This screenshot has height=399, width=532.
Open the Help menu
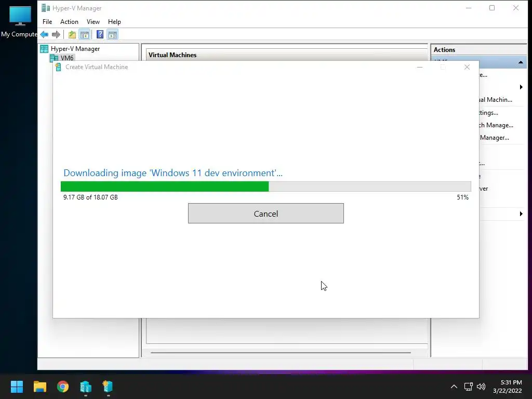[114, 22]
